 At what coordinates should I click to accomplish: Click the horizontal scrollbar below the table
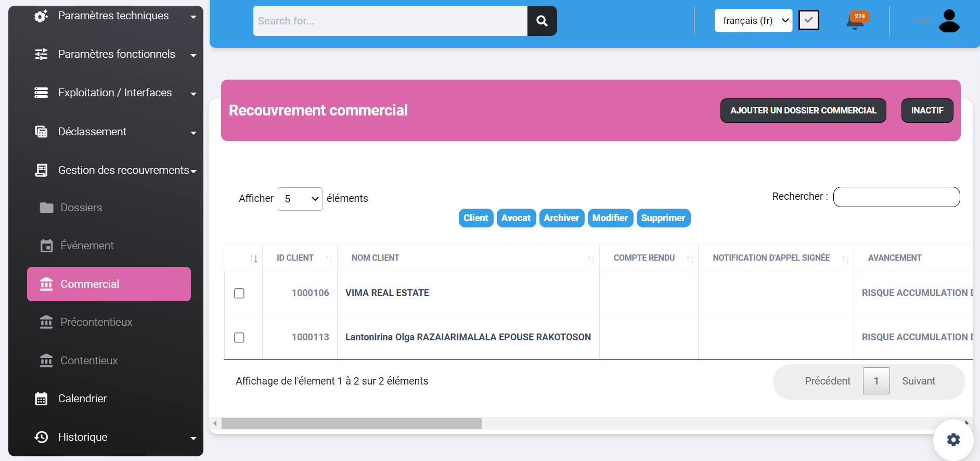351,424
